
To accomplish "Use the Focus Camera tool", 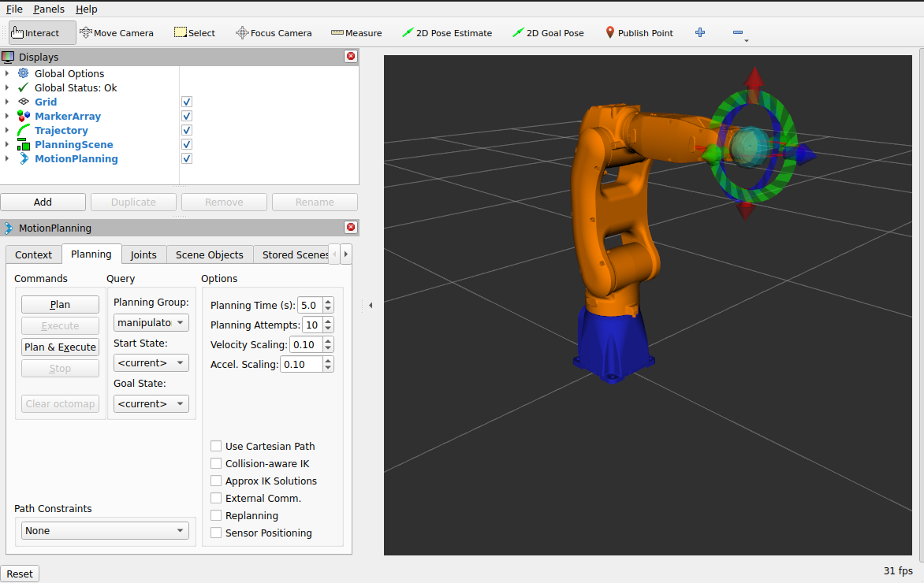I will coord(274,32).
